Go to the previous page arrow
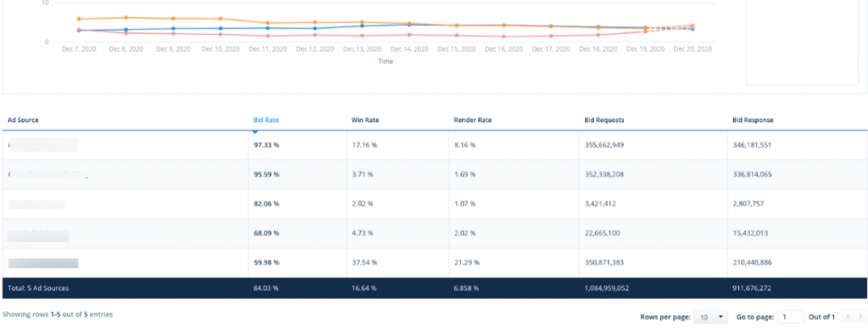Viewport: 868px width, 331px height. 848,317
